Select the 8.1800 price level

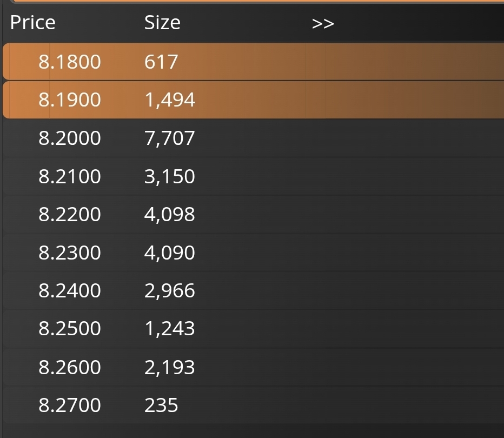[x=70, y=62]
